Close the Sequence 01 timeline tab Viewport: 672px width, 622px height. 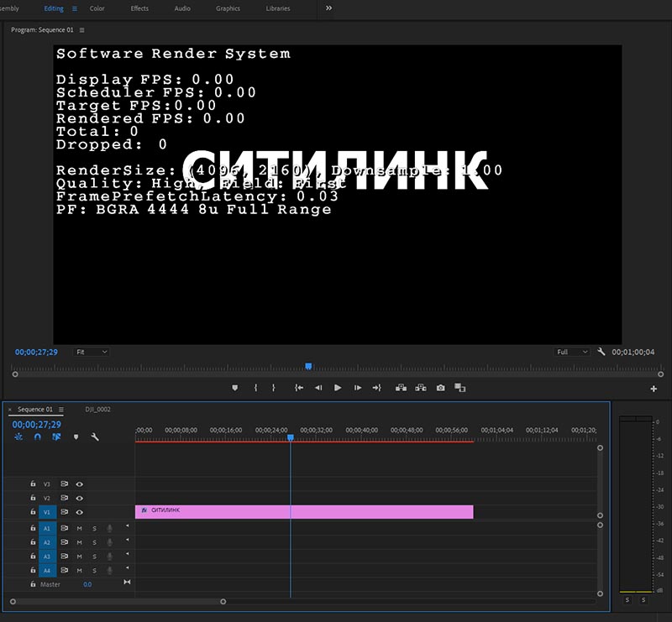[x=10, y=410]
